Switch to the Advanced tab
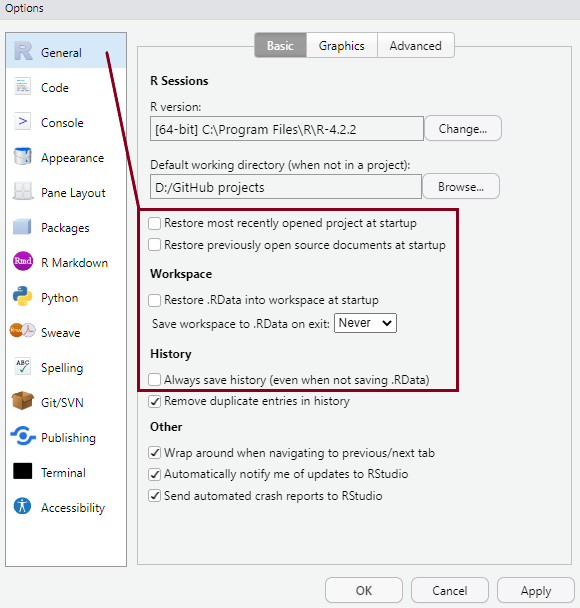Image resolution: width=580 pixels, height=608 pixels. [x=416, y=45]
